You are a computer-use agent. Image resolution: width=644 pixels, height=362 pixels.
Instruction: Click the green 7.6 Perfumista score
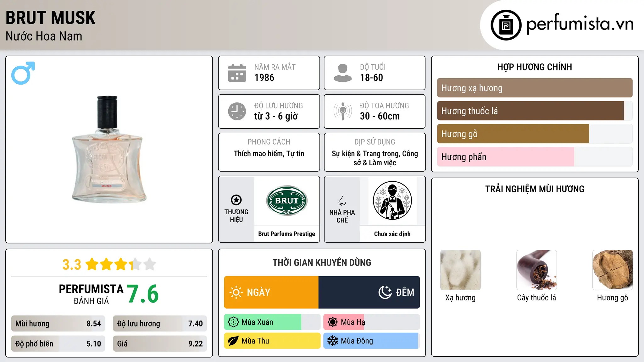[x=143, y=294]
